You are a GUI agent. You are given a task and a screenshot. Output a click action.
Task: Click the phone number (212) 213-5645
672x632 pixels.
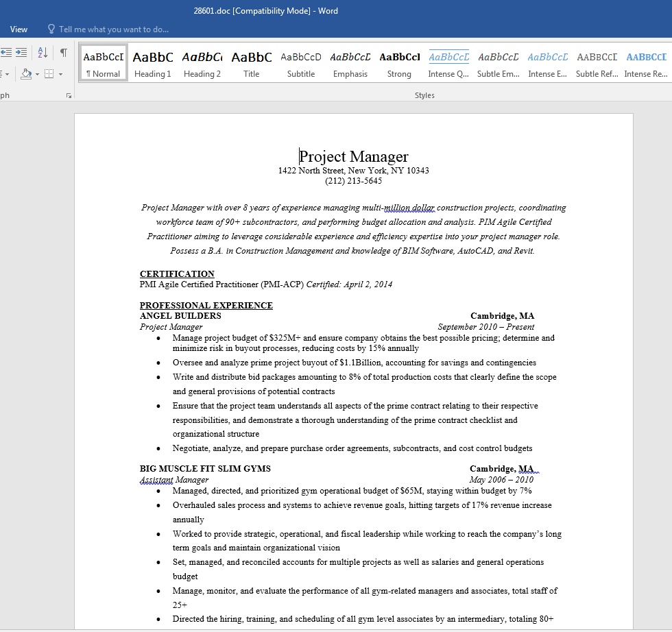pyautogui.click(x=353, y=181)
